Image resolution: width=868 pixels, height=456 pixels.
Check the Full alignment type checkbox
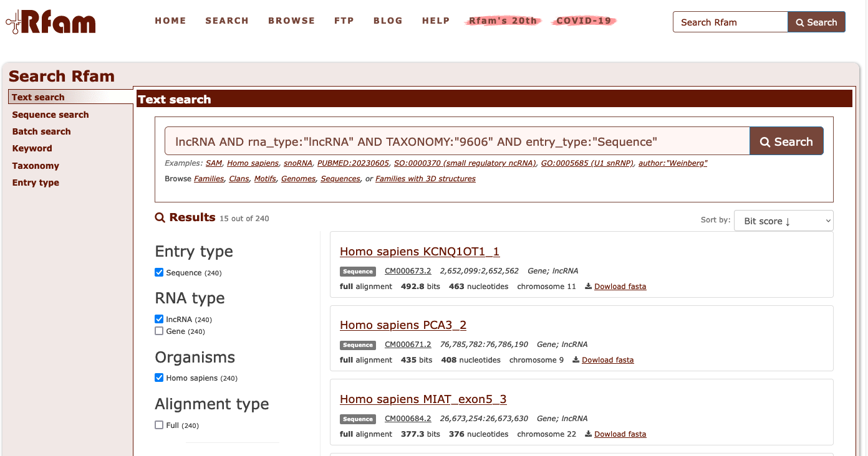159,425
